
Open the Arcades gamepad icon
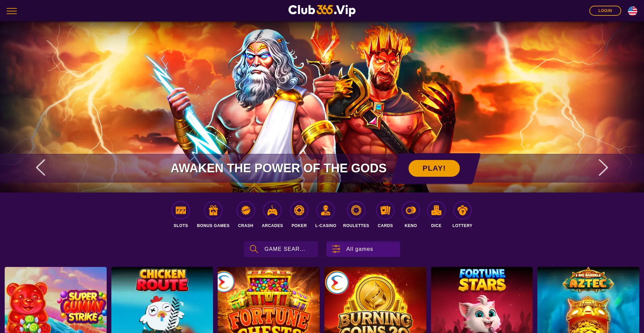[272, 210]
